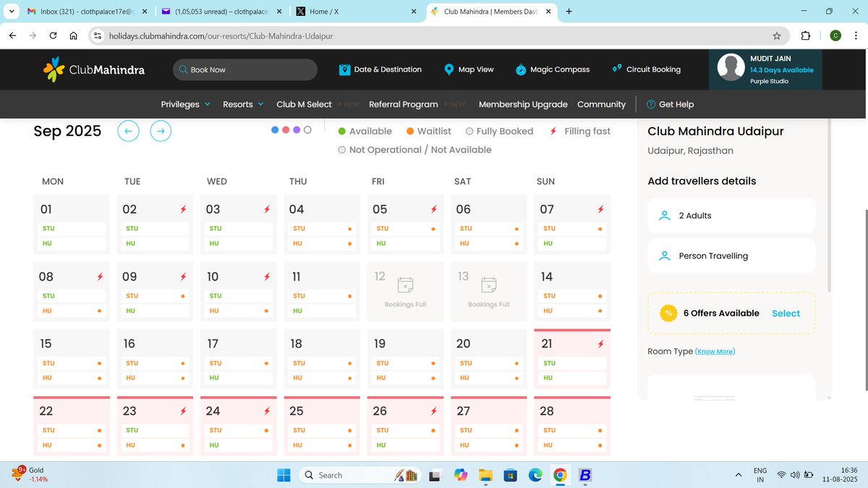Open Microsoft Store from taskbar
868x488 pixels.
510,475
